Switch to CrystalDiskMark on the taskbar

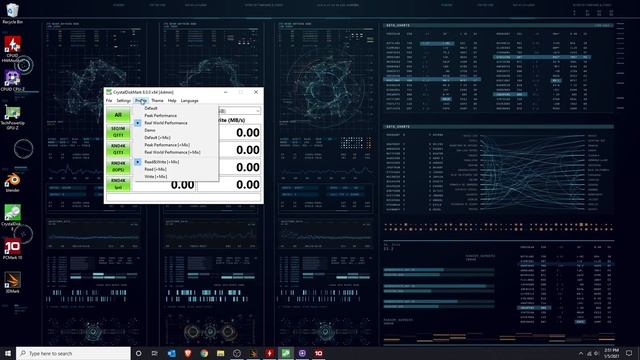[x=286, y=353]
